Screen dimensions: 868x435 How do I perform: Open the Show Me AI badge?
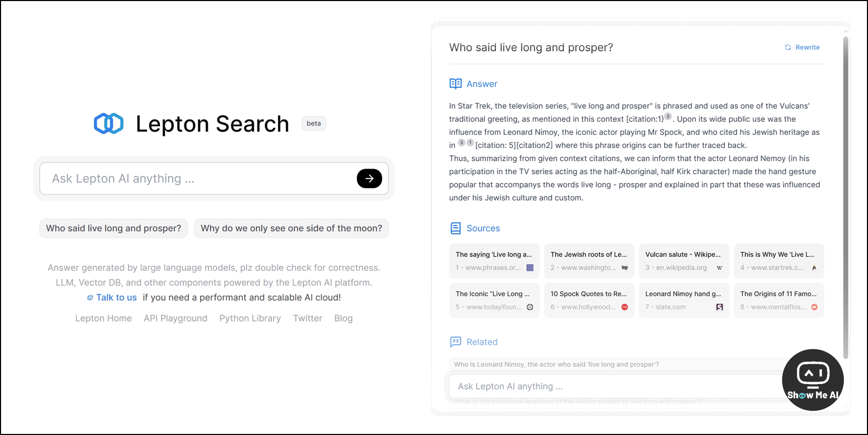pyautogui.click(x=813, y=380)
